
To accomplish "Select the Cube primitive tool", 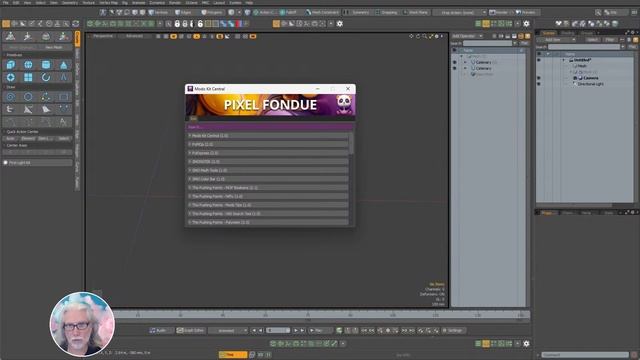I will [11, 64].
